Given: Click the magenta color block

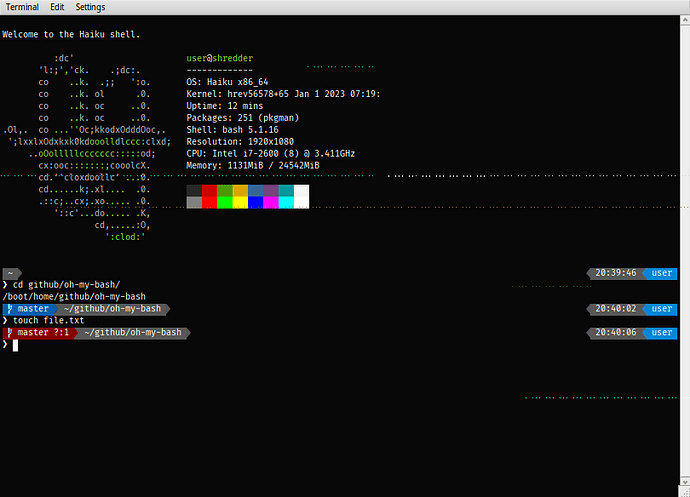Looking at the screenshot, I should [x=271, y=202].
